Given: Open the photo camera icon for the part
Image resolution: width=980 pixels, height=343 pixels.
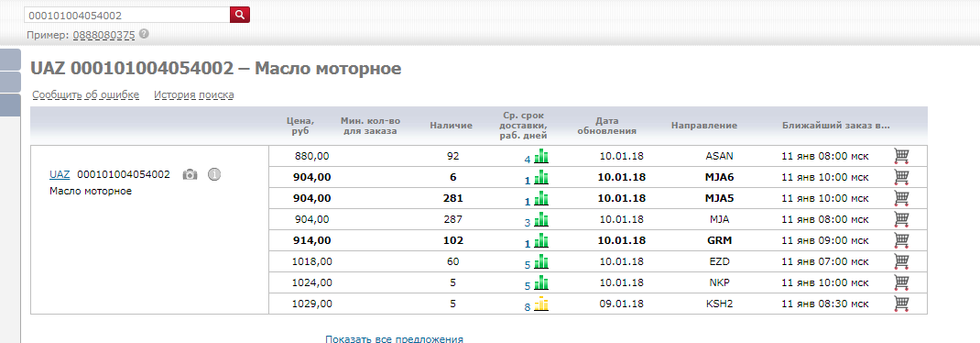Looking at the screenshot, I should (x=190, y=174).
